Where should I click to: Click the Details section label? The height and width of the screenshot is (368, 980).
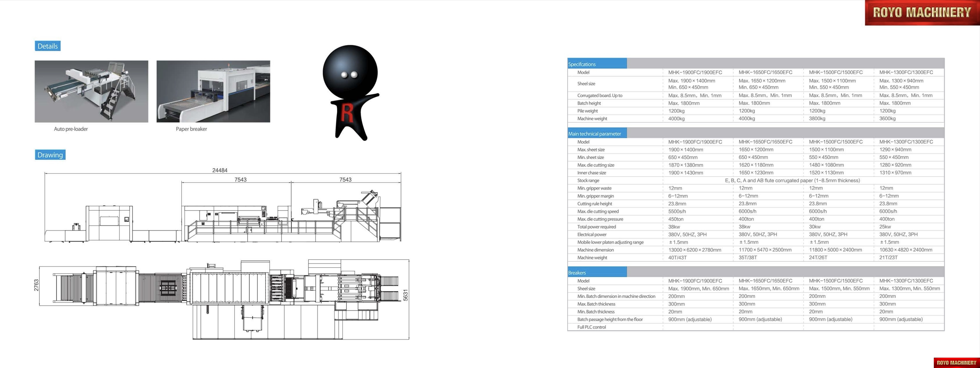coord(48,46)
